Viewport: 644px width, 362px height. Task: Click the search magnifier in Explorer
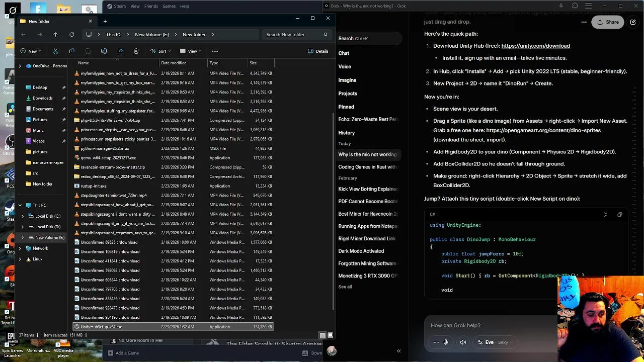(326, 34)
